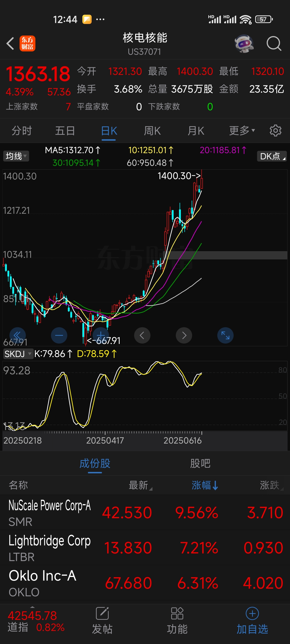Tap the 发帖 post icon
290x644 pixels.
click(x=102, y=620)
